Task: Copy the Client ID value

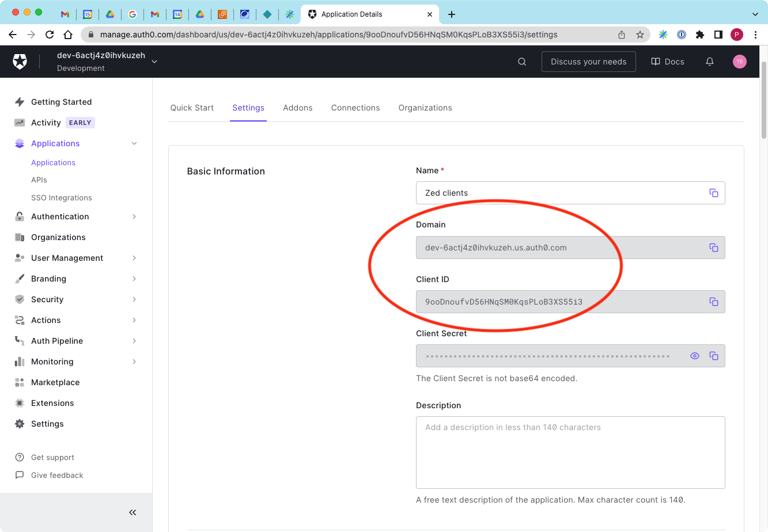Action: (x=714, y=302)
